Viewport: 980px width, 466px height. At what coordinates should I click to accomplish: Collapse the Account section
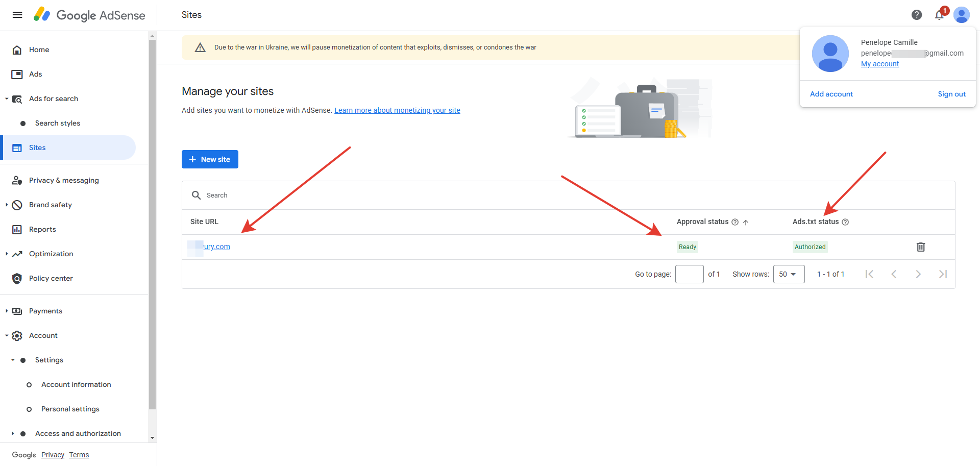coord(7,335)
